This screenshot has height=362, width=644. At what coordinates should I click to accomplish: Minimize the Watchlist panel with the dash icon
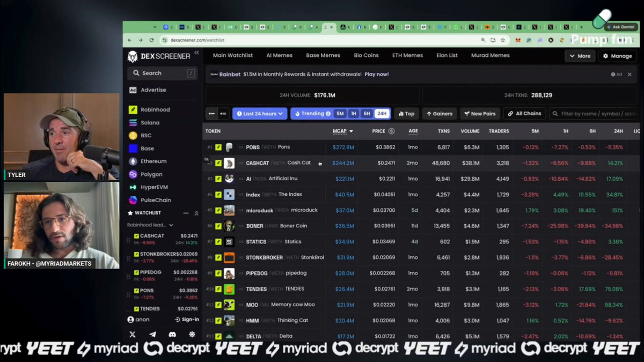186,213
